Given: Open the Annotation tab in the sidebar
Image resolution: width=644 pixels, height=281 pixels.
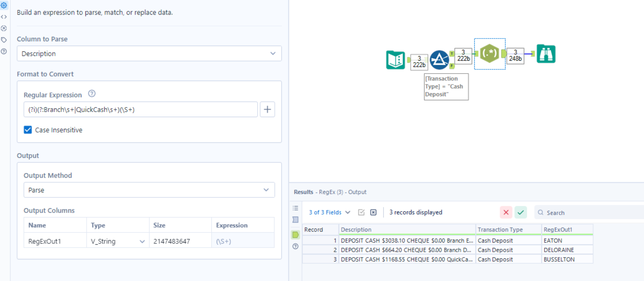Looking at the screenshot, I should click(4, 39).
